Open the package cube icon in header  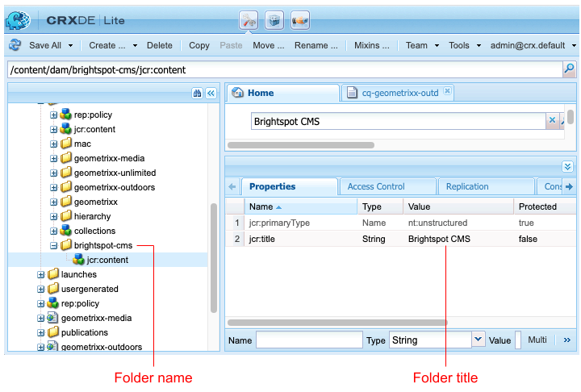pos(274,20)
